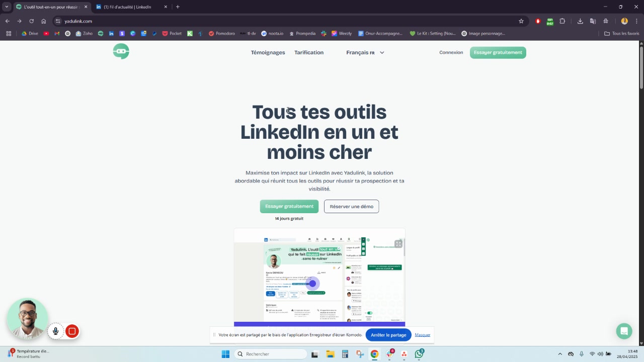The image size is (644, 362).
Task: Open the green chat widget bubble
Action: point(624,331)
